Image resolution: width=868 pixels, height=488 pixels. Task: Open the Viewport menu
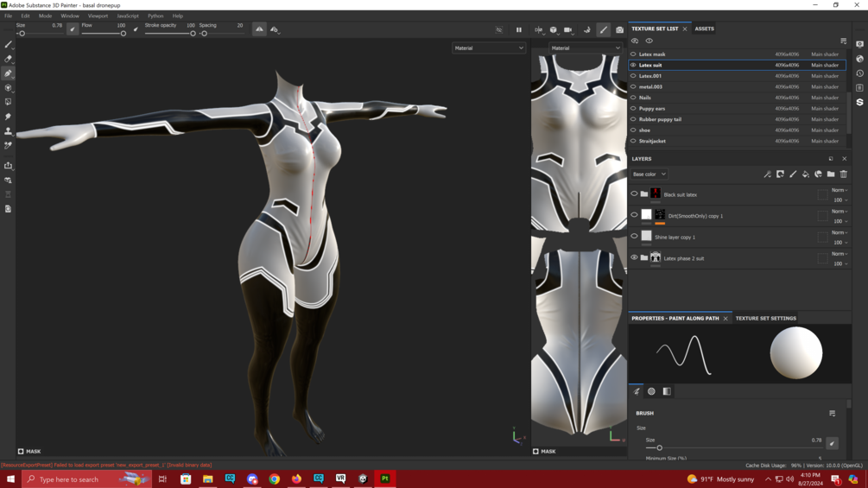[x=98, y=16]
